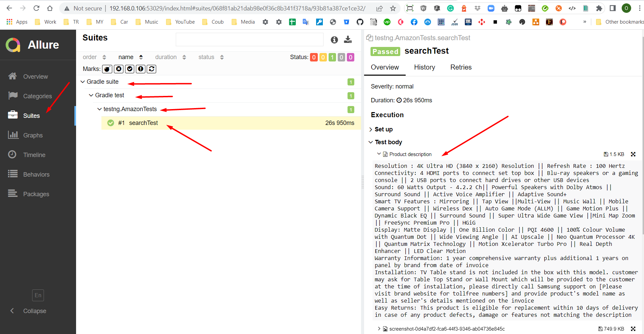Enable the failed status count filter
This screenshot has height=334, width=644.
pos(314,57)
